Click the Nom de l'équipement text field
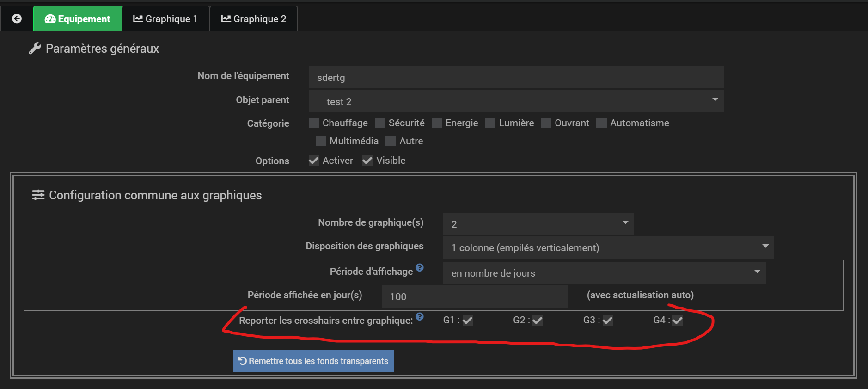Image resolution: width=868 pixels, height=389 pixels. coord(516,77)
